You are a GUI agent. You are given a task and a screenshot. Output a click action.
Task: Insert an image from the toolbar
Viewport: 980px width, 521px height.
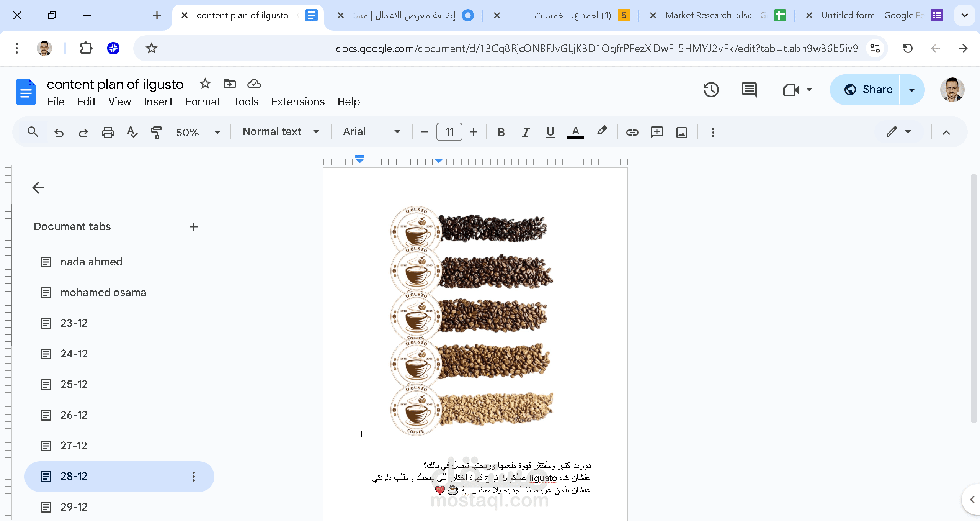(x=681, y=132)
